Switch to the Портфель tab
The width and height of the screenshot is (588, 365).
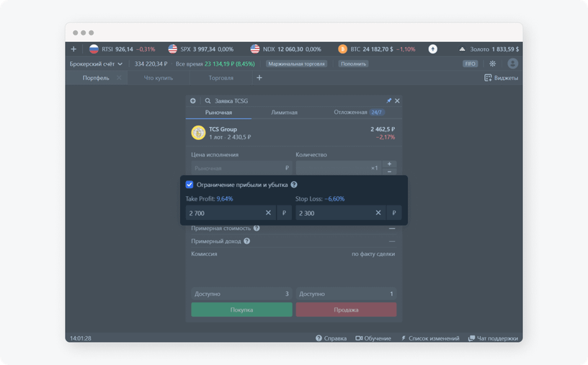pos(96,78)
